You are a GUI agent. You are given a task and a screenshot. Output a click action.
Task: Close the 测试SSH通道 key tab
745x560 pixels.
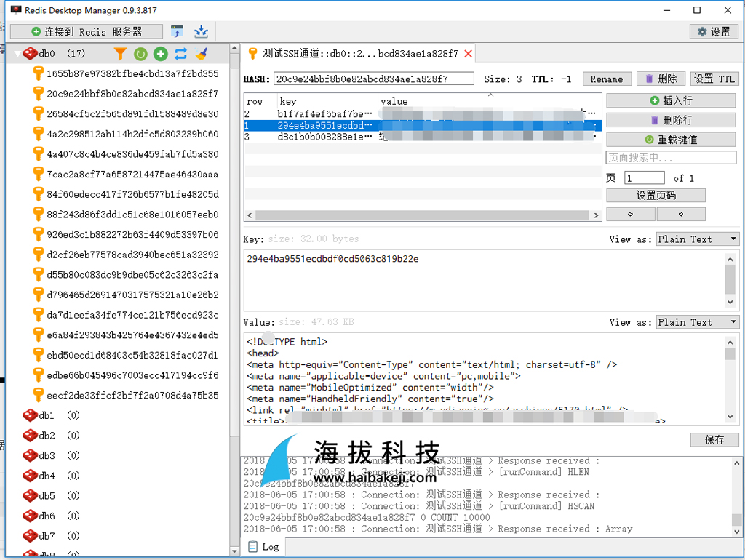[468, 54]
